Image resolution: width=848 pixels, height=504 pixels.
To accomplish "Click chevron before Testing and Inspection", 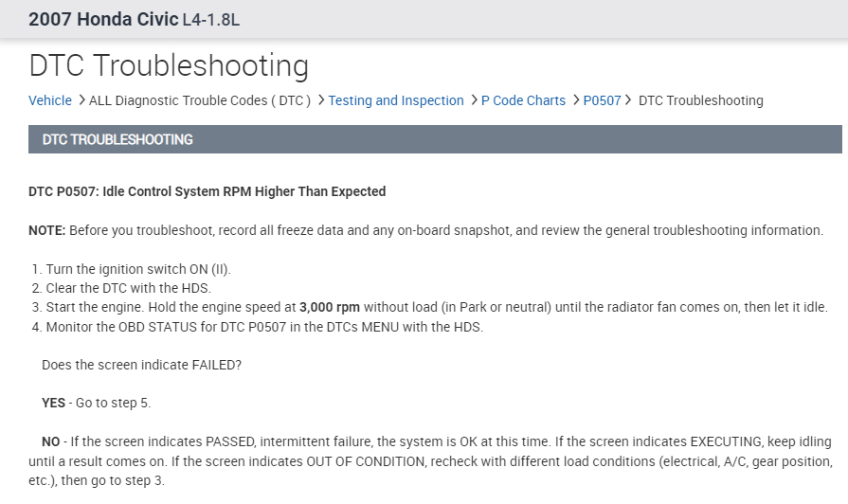I will click(321, 100).
